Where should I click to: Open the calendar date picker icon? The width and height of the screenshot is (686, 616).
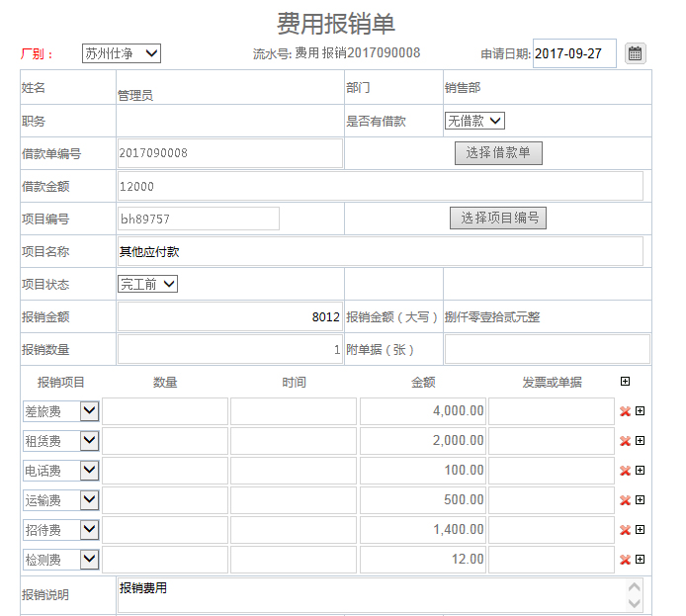click(x=636, y=53)
